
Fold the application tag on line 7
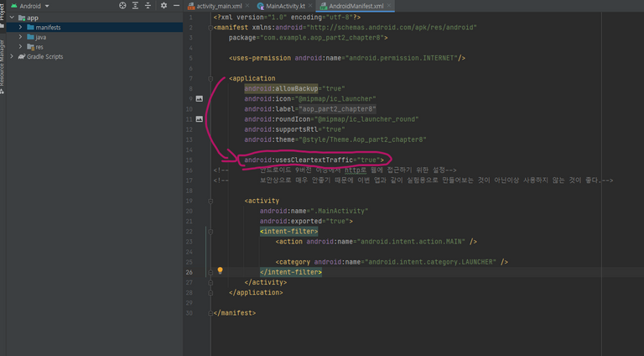[210, 79]
